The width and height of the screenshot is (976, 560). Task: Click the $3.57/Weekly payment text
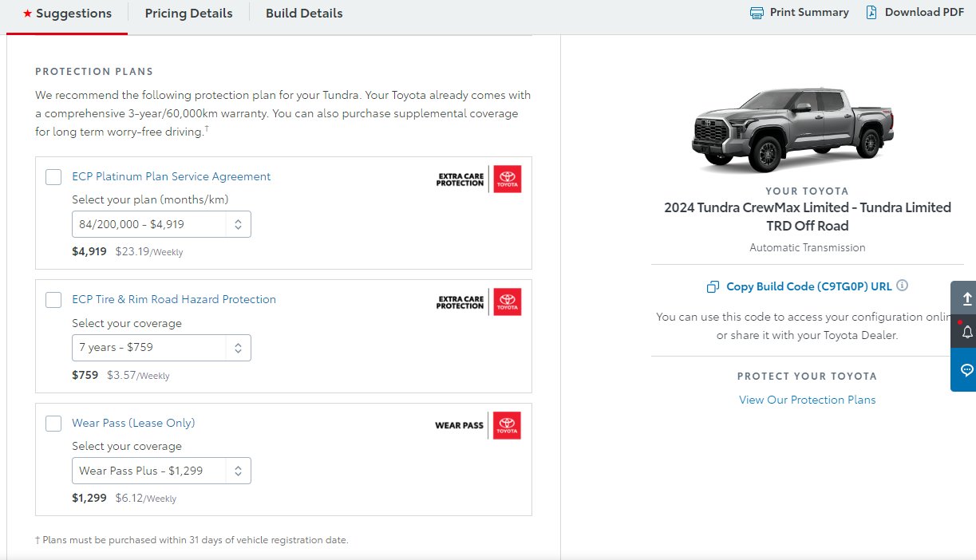coord(138,374)
